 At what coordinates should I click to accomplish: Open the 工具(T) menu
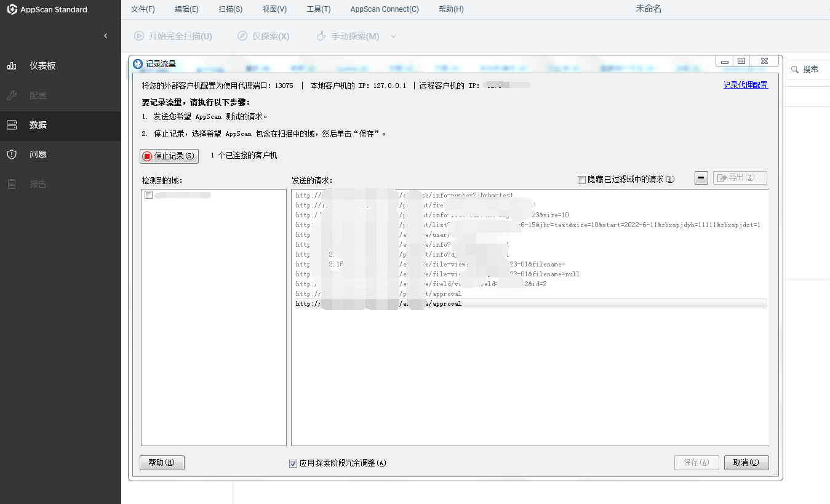318,9
